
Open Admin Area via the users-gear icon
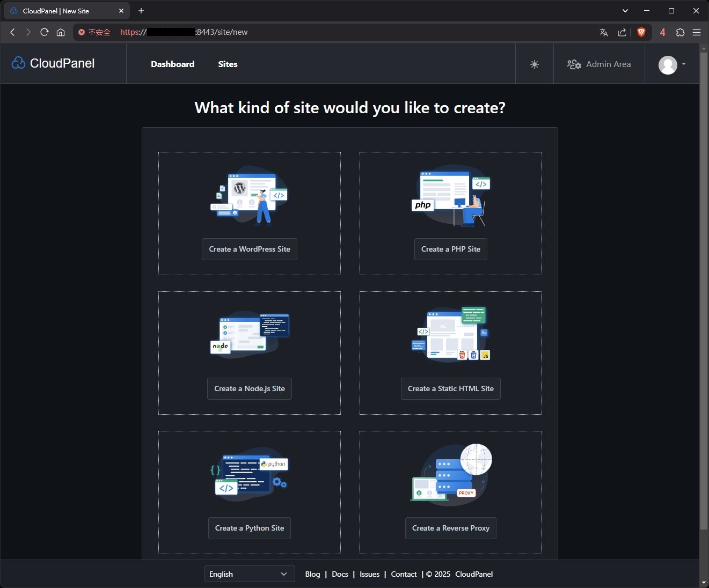tap(574, 64)
